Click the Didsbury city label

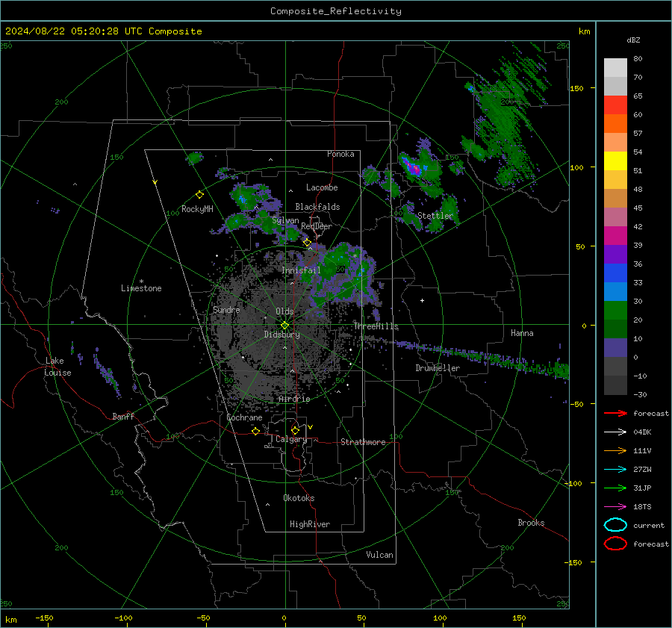coord(282,335)
